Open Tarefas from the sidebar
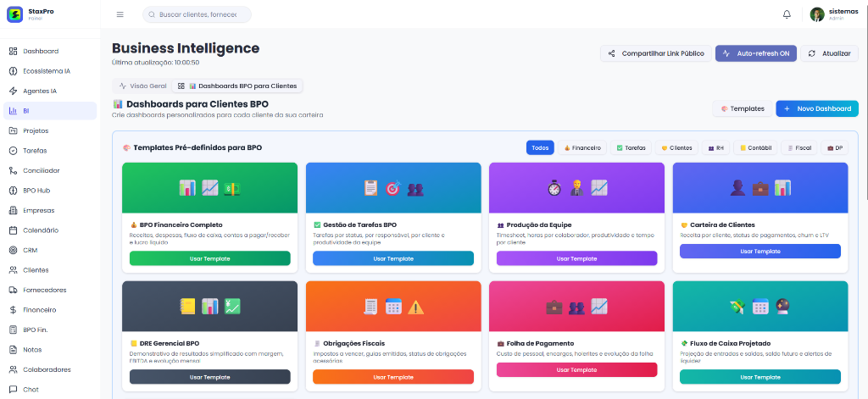This screenshot has width=868, height=399. (x=50, y=151)
